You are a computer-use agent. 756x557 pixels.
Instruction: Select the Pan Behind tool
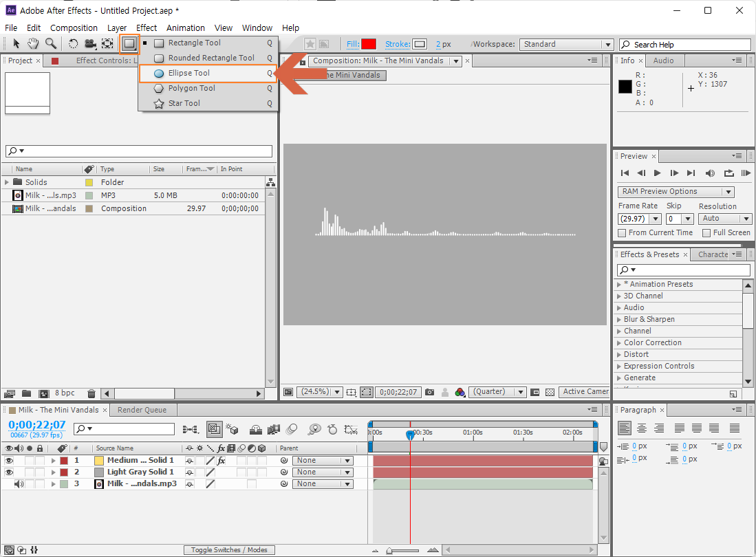pos(107,44)
